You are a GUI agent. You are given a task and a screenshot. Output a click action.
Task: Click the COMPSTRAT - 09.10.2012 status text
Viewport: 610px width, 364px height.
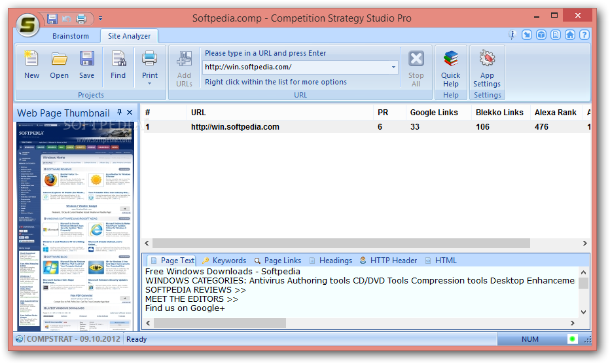tap(73, 339)
